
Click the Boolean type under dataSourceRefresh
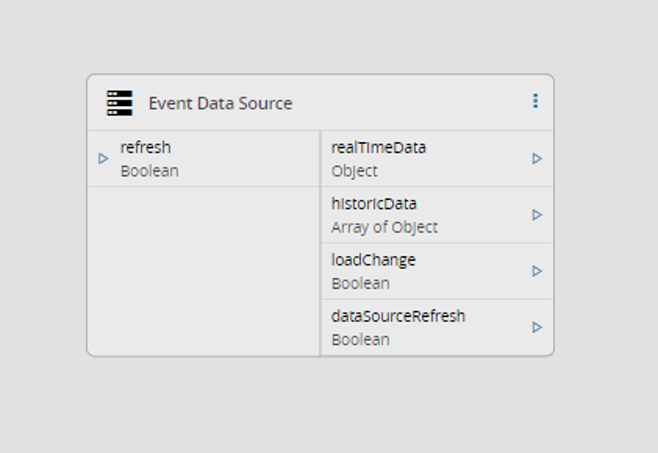tap(360, 339)
